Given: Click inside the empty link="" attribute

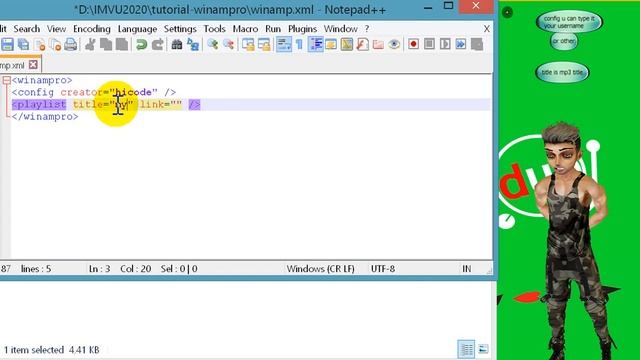Looking at the screenshot, I should 176,104.
